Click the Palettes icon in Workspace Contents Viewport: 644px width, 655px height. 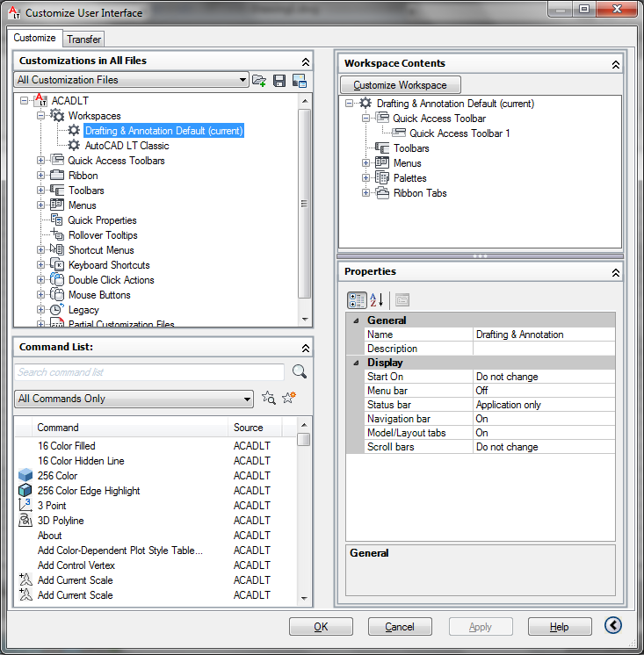pyautogui.click(x=382, y=178)
